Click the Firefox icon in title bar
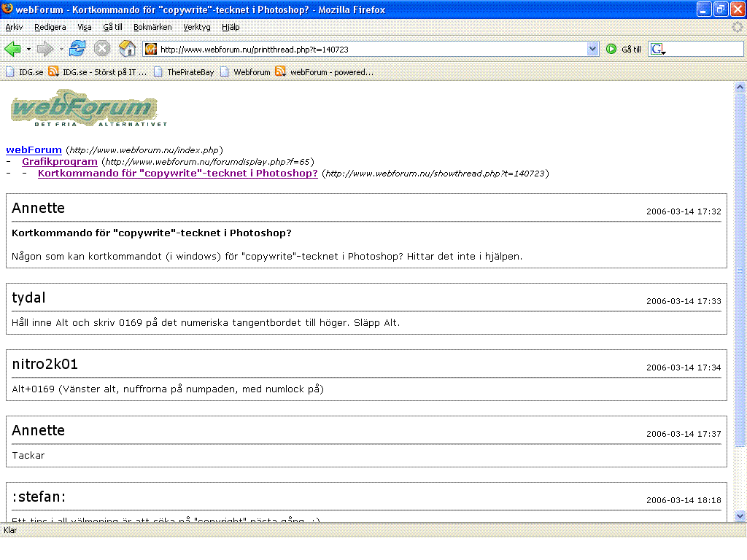 (x=7, y=8)
